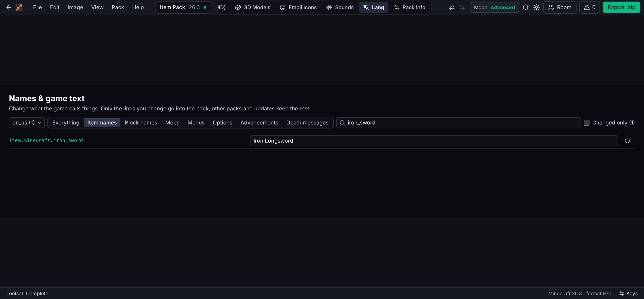Open the Edit menu
The width and height of the screenshot is (644, 299).
click(x=55, y=8)
